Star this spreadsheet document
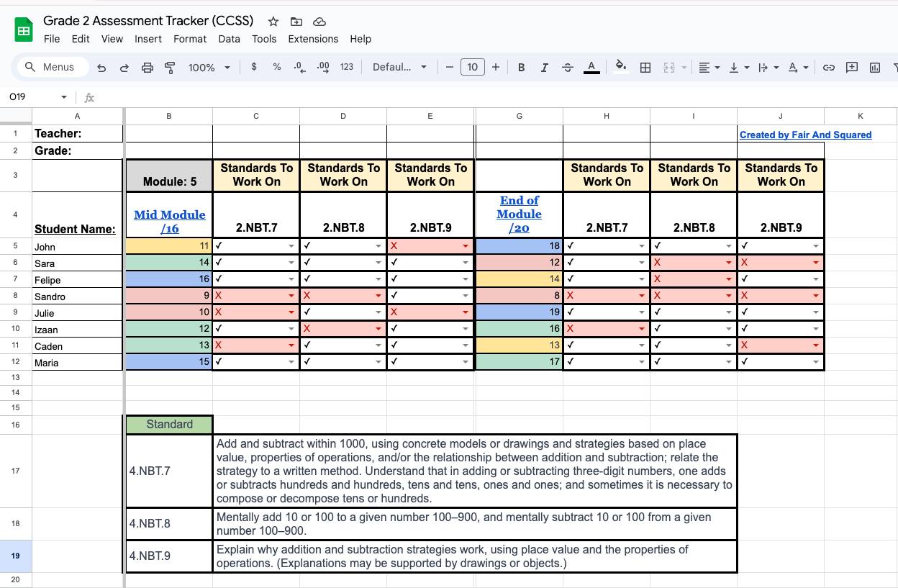 [x=273, y=22]
